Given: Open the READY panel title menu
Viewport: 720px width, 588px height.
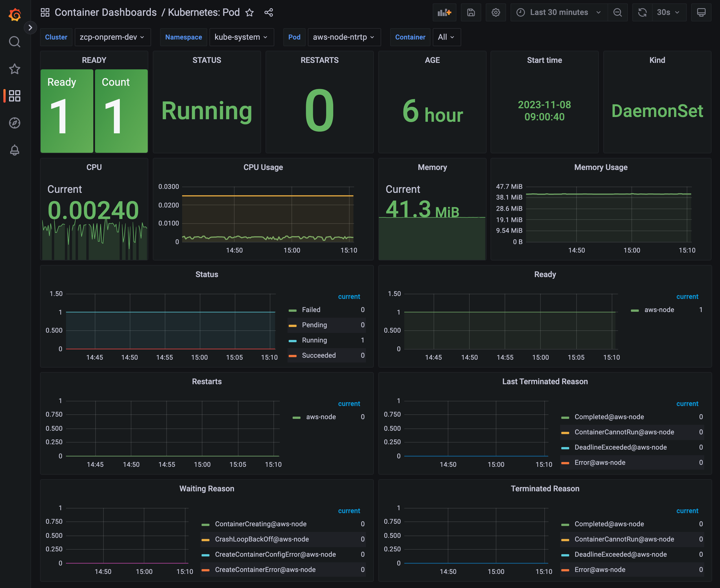Looking at the screenshot, I should click(94, 60).
